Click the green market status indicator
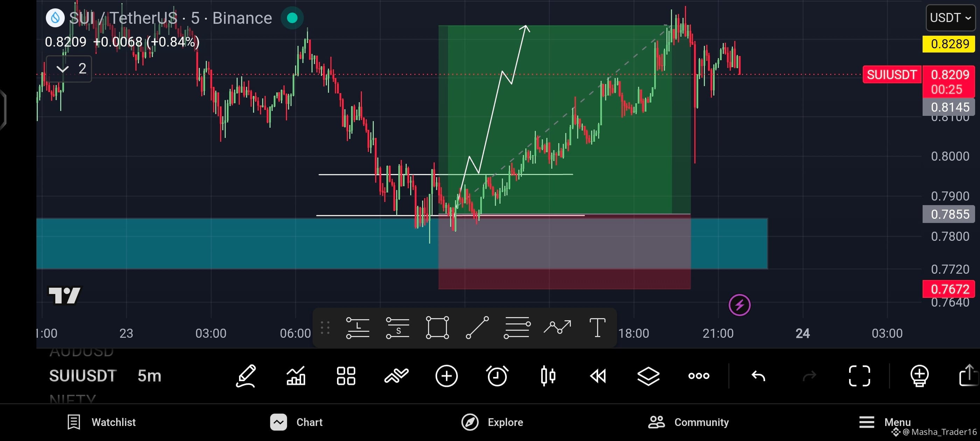The height and width of the screenshot is (441, 980). pyautogui.click(x=292, y=18)
